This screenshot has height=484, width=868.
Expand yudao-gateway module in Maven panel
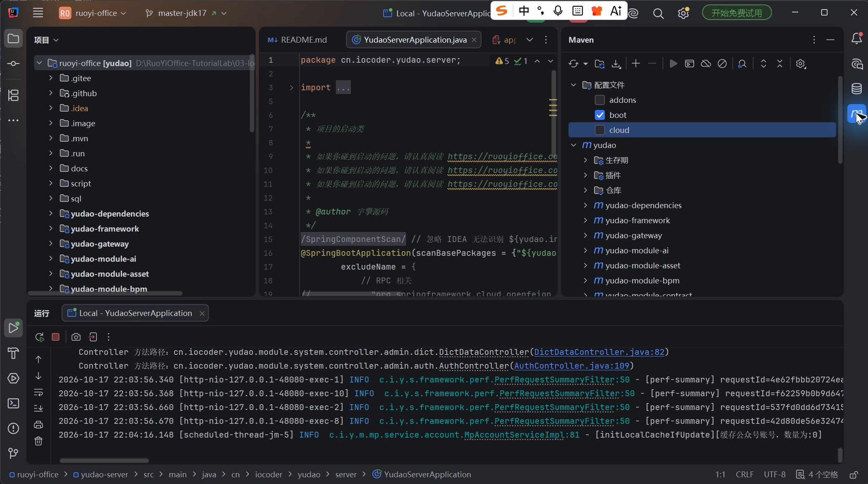(x=585, y=235)
